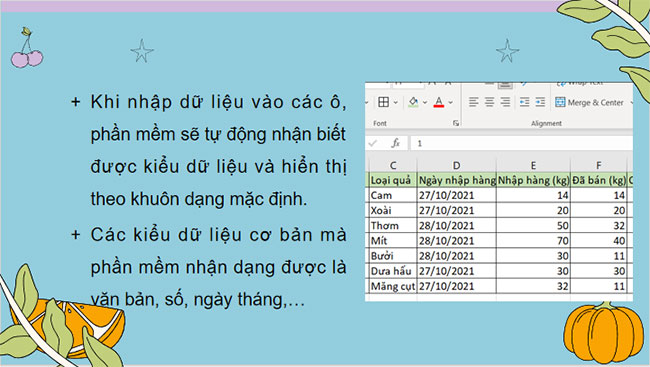The image size is (650, 367).
Task: Select Nhập hàng value 70 in Mít row
Action: click(x=533, y=241)
